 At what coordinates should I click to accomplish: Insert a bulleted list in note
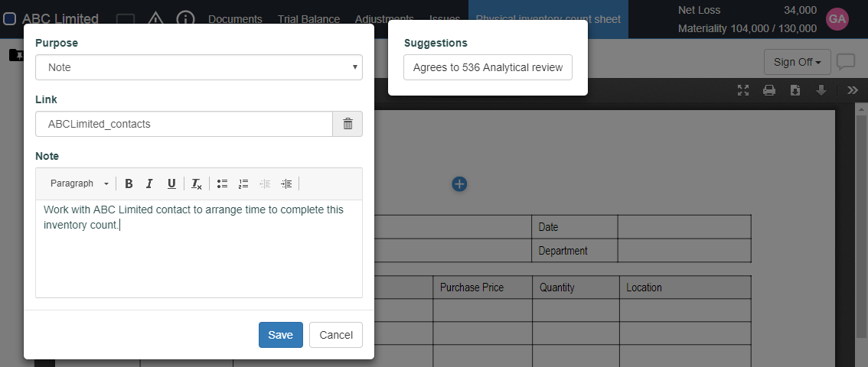[x=222, y=183]
